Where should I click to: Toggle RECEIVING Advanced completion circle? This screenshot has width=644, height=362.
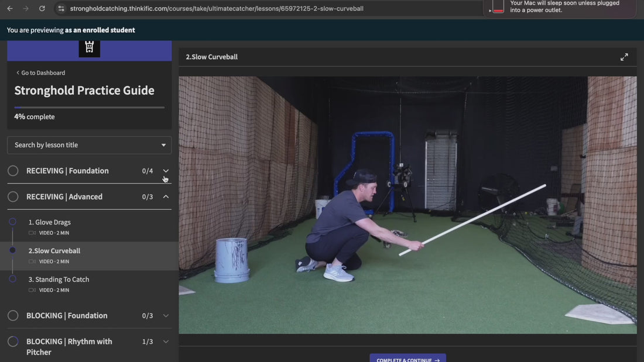click(13, 196)
